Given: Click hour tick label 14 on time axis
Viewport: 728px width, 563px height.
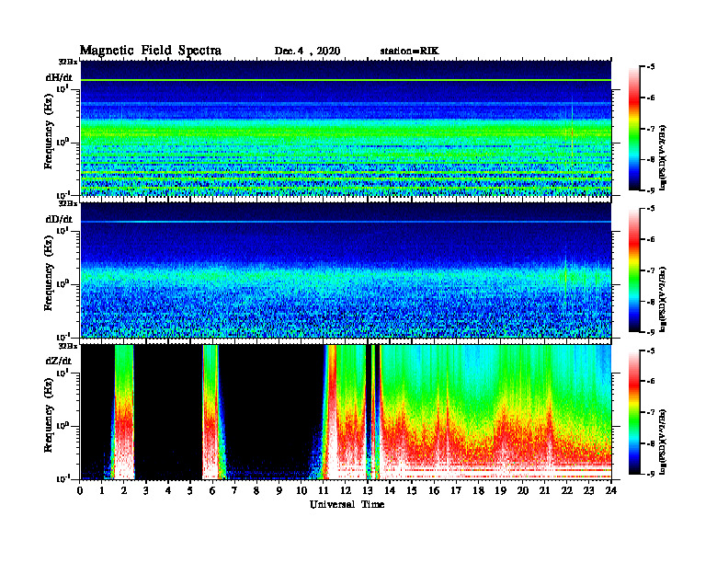Looking at the screenshot, I should [390, 491].
